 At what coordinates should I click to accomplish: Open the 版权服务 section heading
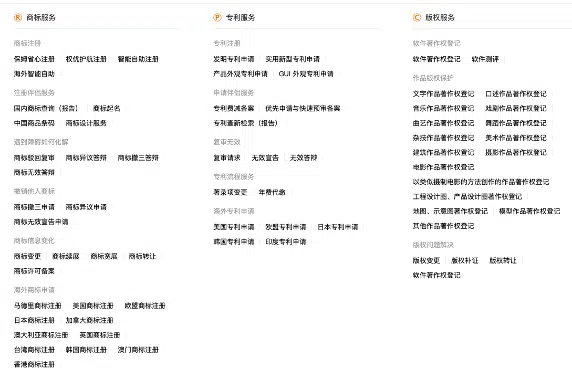coord(440,18)
